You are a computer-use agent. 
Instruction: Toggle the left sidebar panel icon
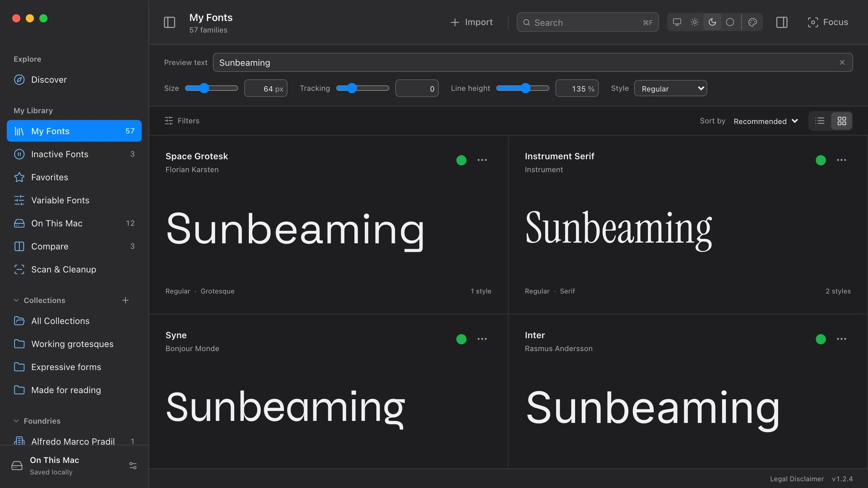coord(170,22)
